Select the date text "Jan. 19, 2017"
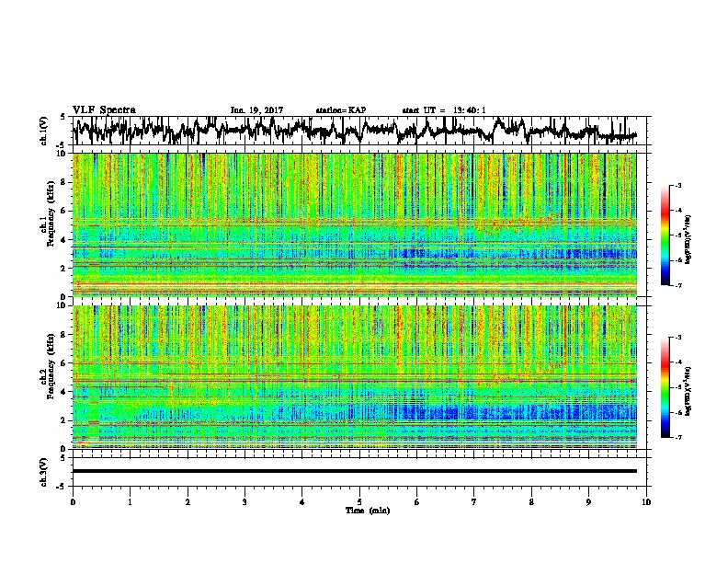The height and width of the screenshot is (563, 728). pyautogui.click(x=256, y=110)
